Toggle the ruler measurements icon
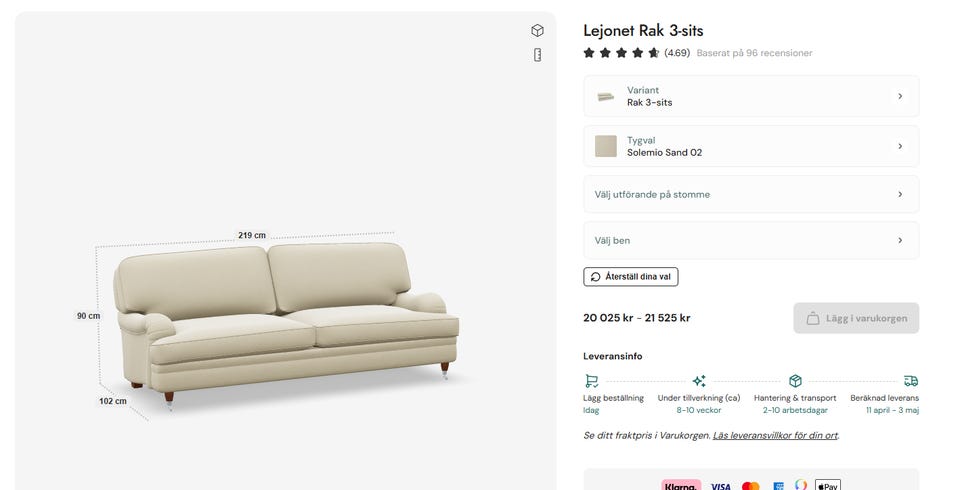The image size is (960, 490). pyautogui.click(x=537, y=55)
